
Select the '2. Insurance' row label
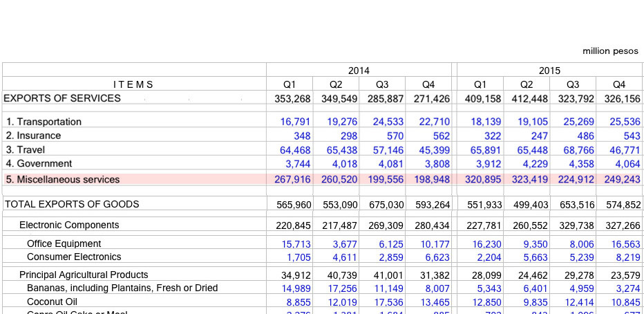point(33,136)
